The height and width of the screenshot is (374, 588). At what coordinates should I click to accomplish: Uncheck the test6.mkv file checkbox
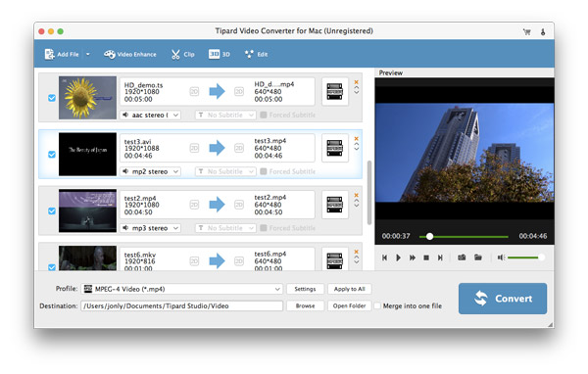52,267
